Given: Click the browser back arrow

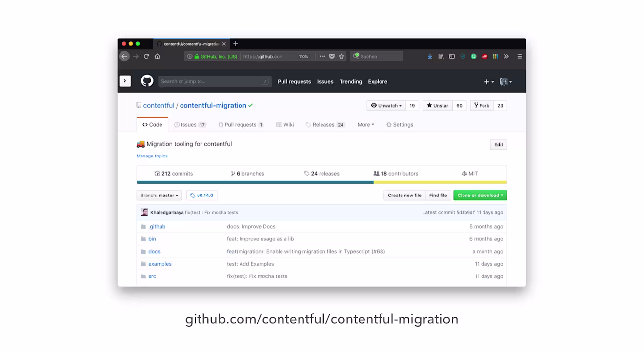Looking at the screenshot, I should 124,56.
